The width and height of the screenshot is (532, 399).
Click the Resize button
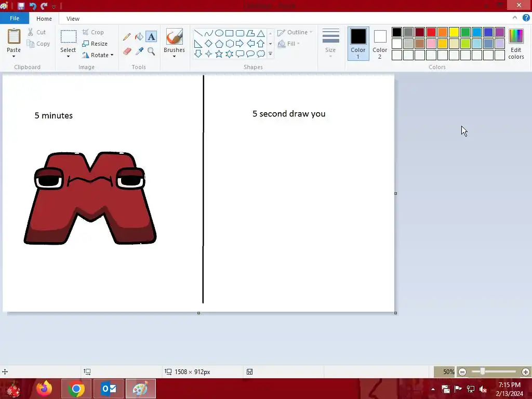pos(95,44)
